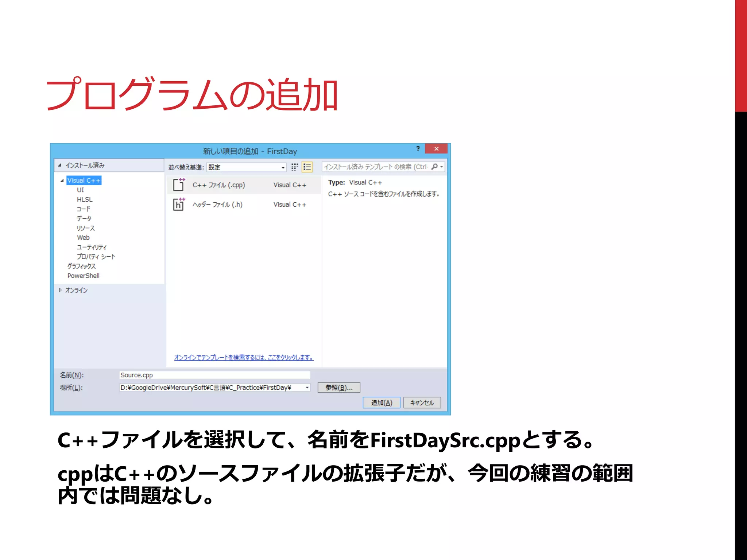Expand the オンライン section
The image size is (747, 560).
[x=60, y=290]
